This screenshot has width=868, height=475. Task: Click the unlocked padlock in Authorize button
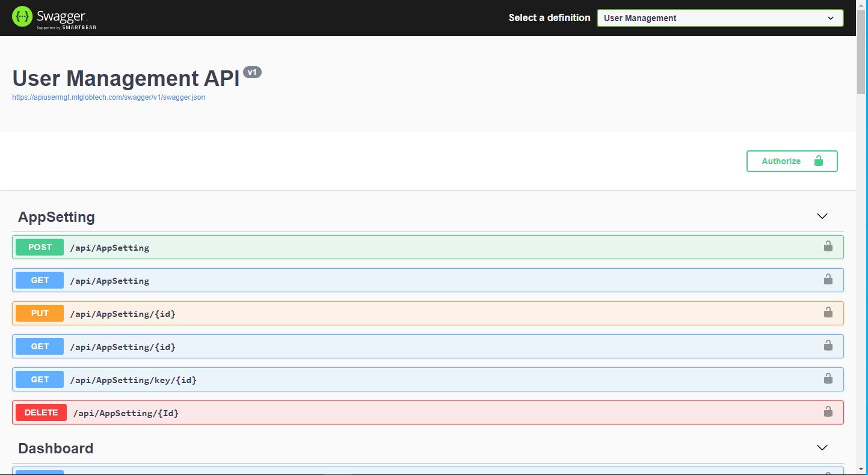click(818, 161)
